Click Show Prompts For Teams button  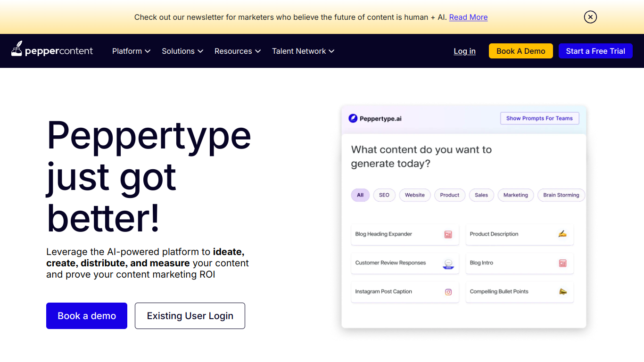[x=539, y=118]
